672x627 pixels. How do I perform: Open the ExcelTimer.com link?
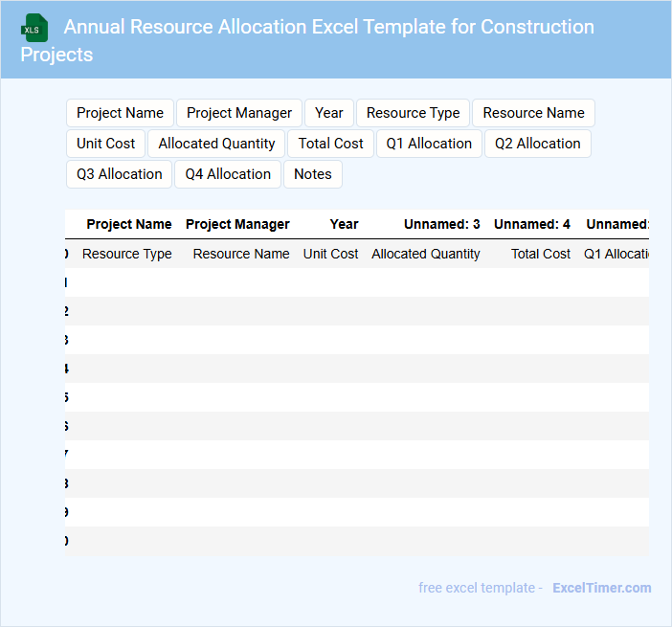pyautogui.click(x=601, y=588)
